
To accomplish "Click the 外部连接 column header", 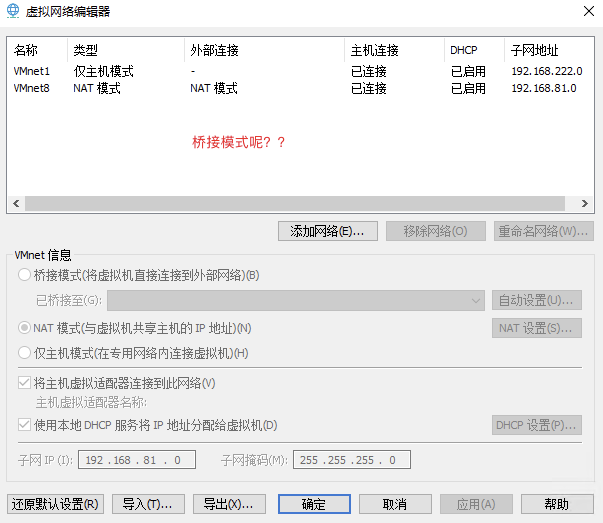I will (265, 50).
